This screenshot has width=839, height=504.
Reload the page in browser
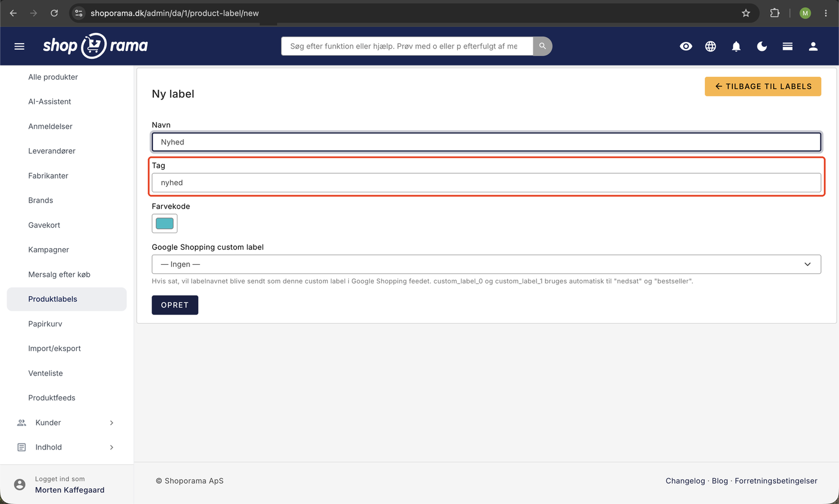click(55, 13)
